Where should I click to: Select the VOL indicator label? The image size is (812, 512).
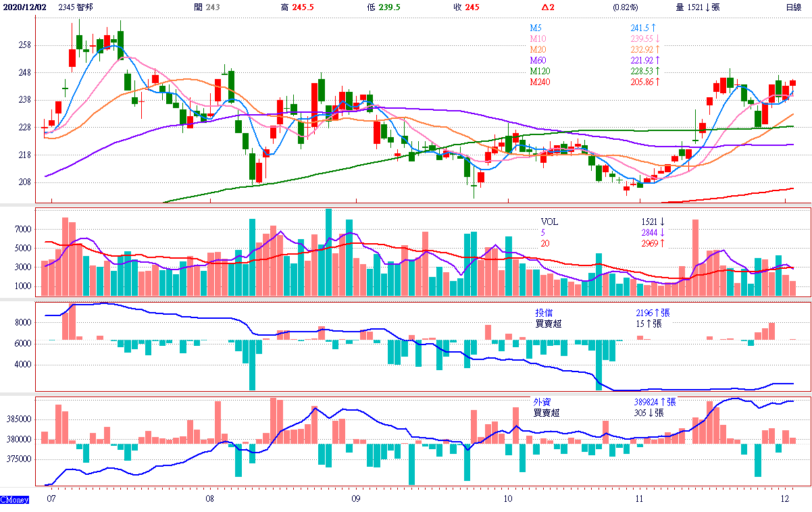(550, 222)
